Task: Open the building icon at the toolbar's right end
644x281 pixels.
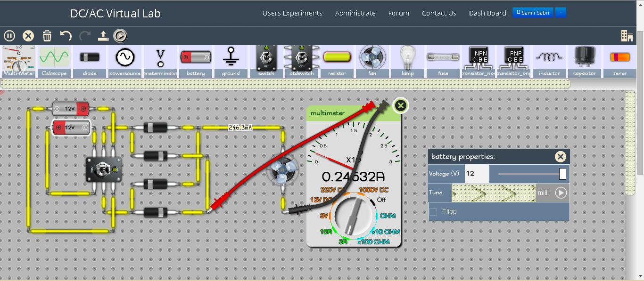Action: point(627,36)
